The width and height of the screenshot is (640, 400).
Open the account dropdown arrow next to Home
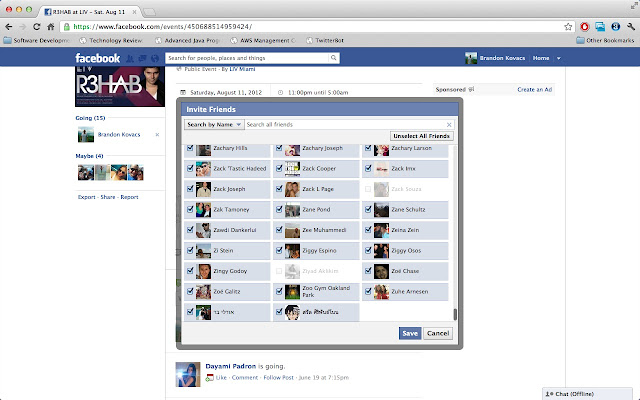pos(559,58)
